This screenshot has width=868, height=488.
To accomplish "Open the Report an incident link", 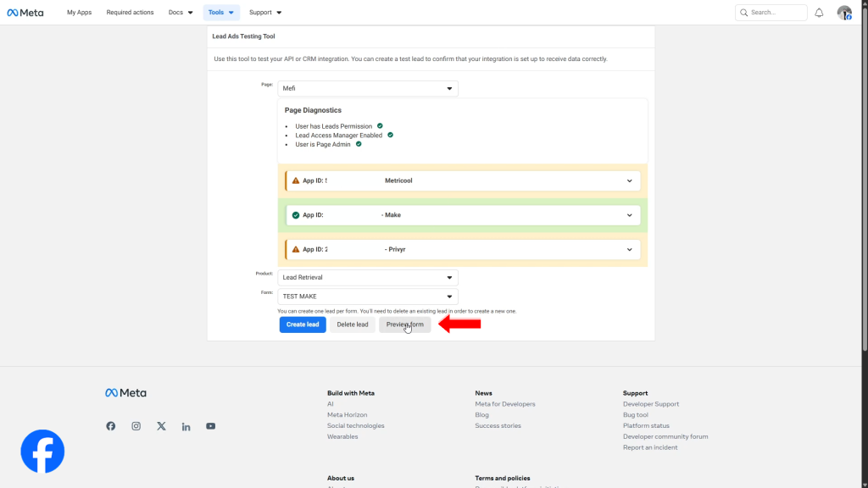I will click(650, 447).
